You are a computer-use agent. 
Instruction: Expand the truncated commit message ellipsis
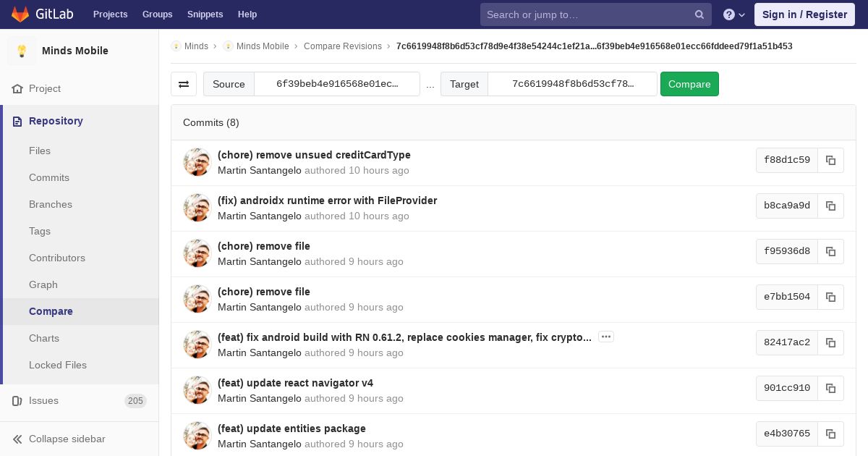coord(606,337)
